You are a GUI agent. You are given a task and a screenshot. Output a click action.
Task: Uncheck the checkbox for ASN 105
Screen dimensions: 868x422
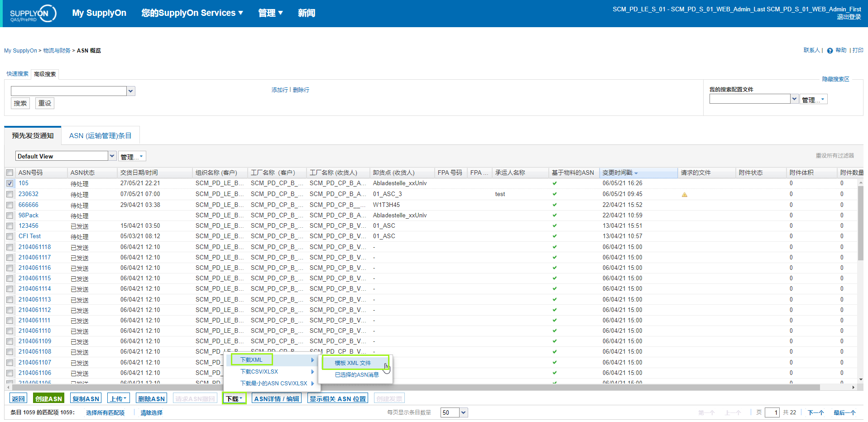[x=10, y=183]
